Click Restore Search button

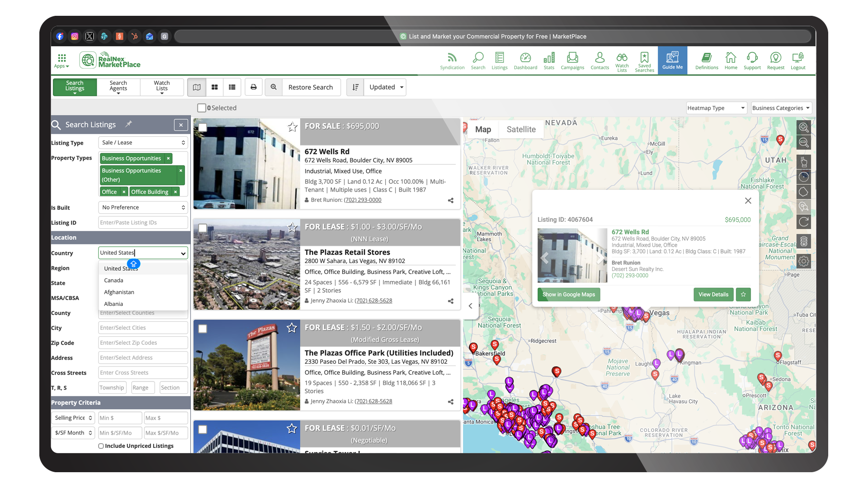click(311, 87)
